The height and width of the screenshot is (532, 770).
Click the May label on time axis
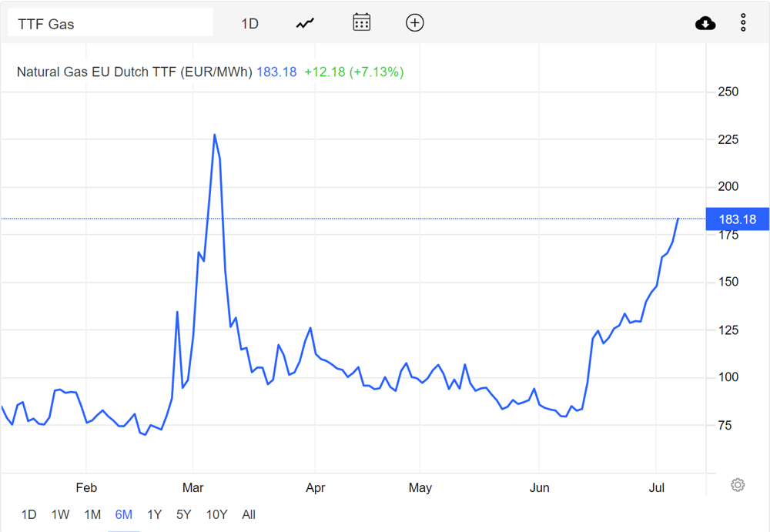(420, 488)
